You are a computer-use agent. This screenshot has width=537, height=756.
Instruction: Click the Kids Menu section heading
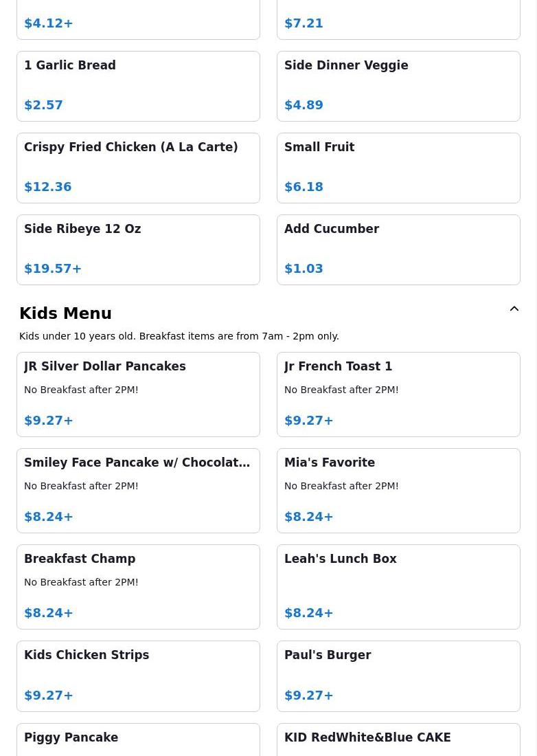coord(66,313)
